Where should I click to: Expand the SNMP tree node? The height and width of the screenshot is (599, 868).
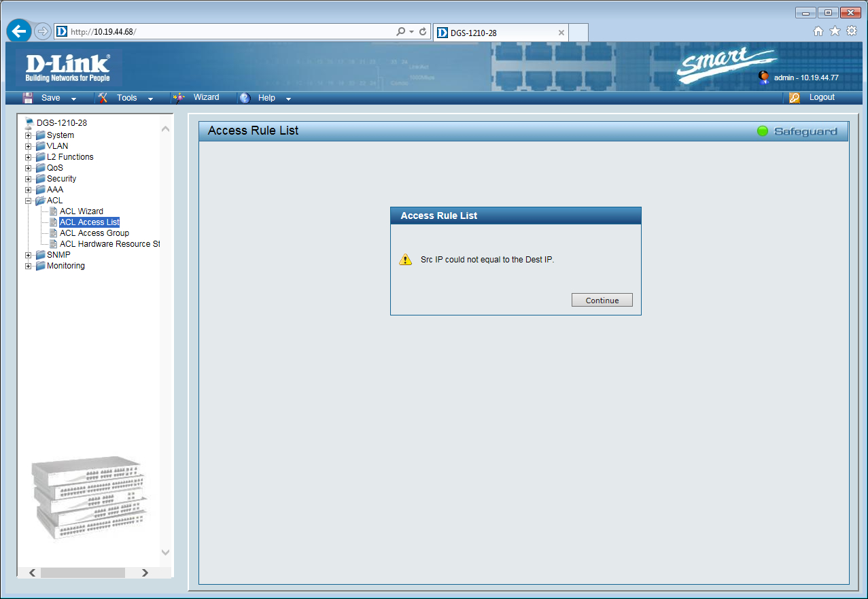[x=29, y=255]
